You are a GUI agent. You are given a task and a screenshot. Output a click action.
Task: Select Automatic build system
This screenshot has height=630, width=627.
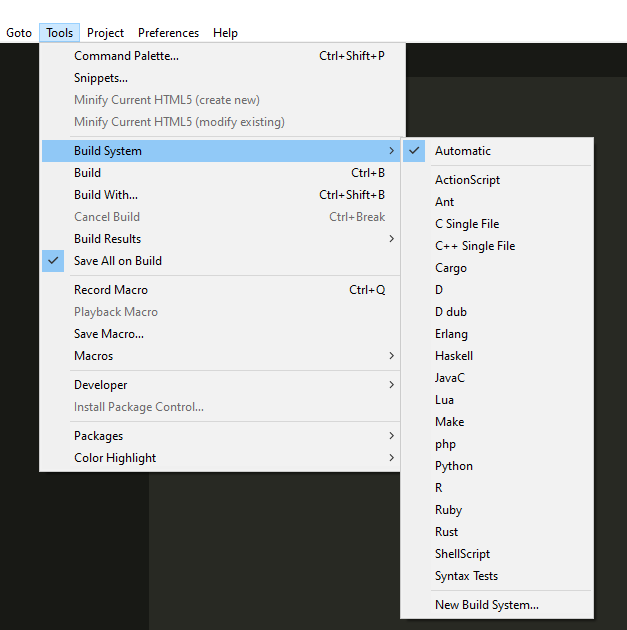[462, 151]
